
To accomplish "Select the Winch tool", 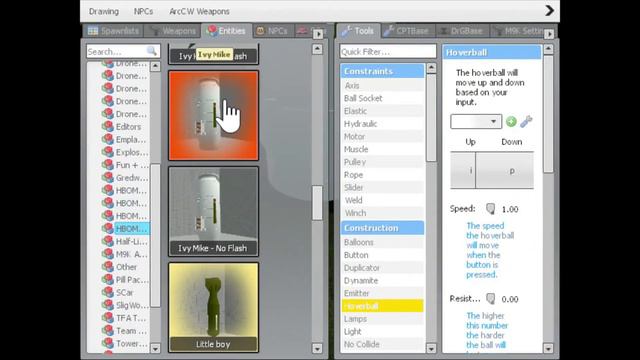I will point(382,213).
